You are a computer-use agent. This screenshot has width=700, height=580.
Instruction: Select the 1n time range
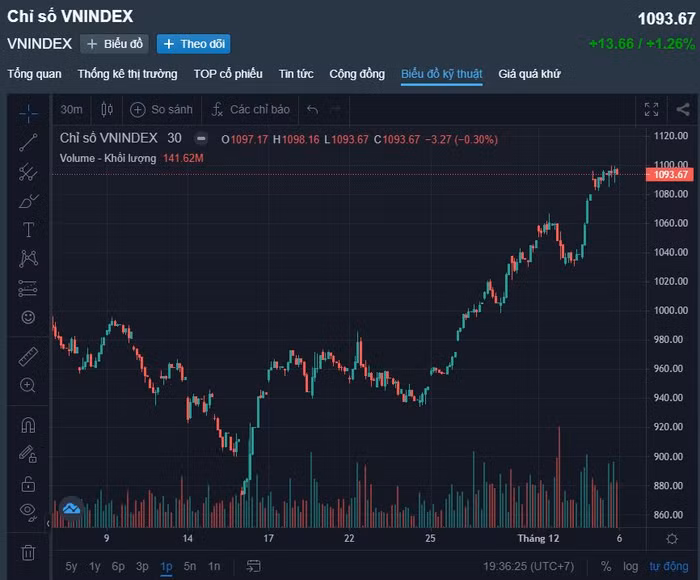pyautogui.click(x=214, y=566)
